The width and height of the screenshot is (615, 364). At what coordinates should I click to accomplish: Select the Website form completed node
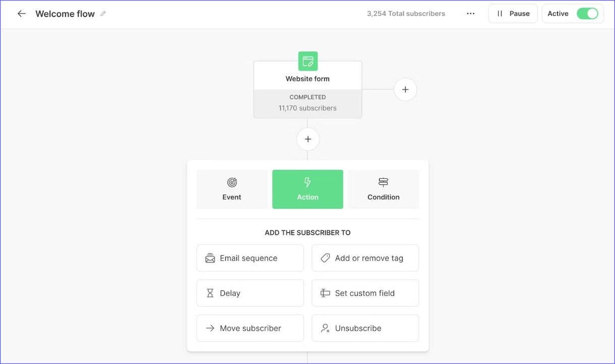(307, 102)
